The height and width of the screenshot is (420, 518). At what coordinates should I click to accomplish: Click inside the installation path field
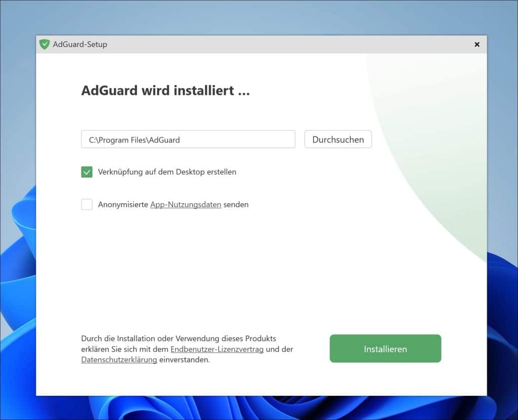pos(188,139)
